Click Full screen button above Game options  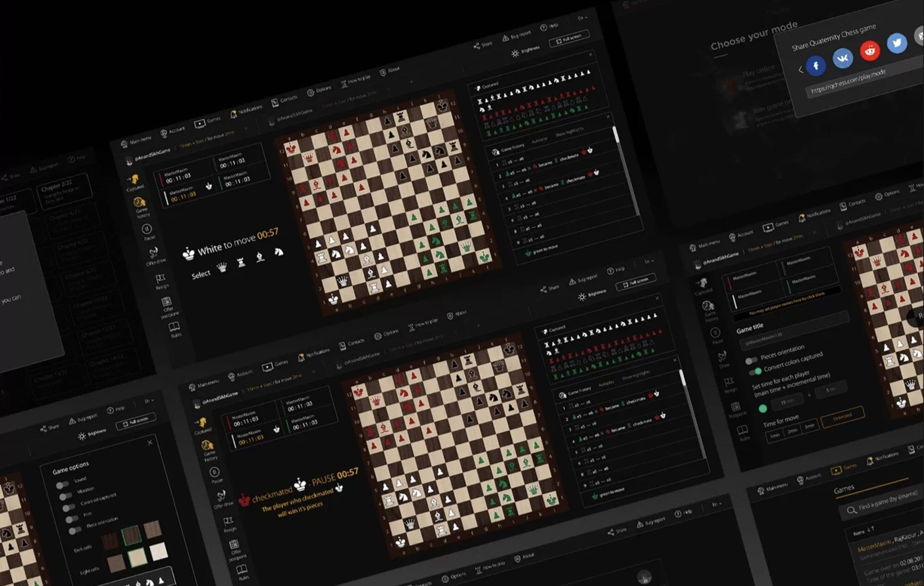click(x=135, y=422)
